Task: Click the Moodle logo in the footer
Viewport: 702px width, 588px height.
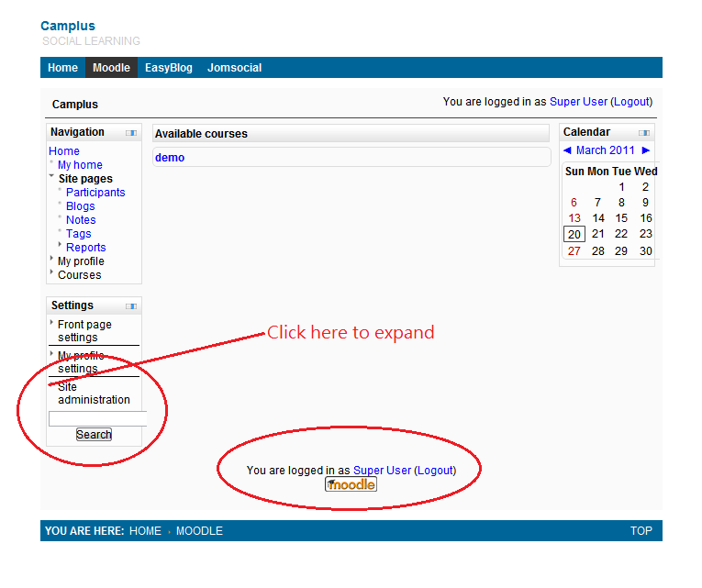Action: pos(351,484)
